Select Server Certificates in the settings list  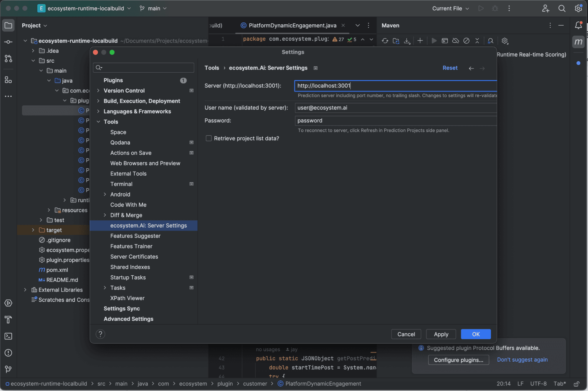pyautogui.click(x=134, y=257)
